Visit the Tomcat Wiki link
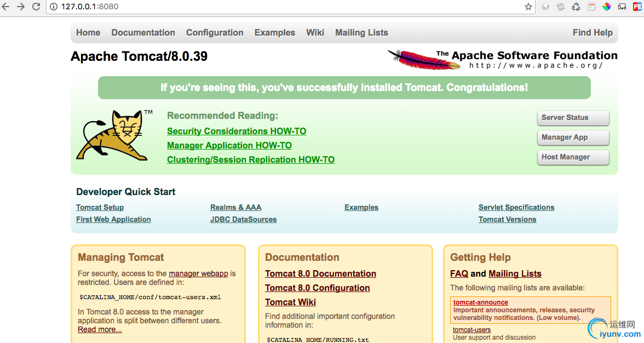Viewport: 644px width, 343px height. click(x=290, y=302)
